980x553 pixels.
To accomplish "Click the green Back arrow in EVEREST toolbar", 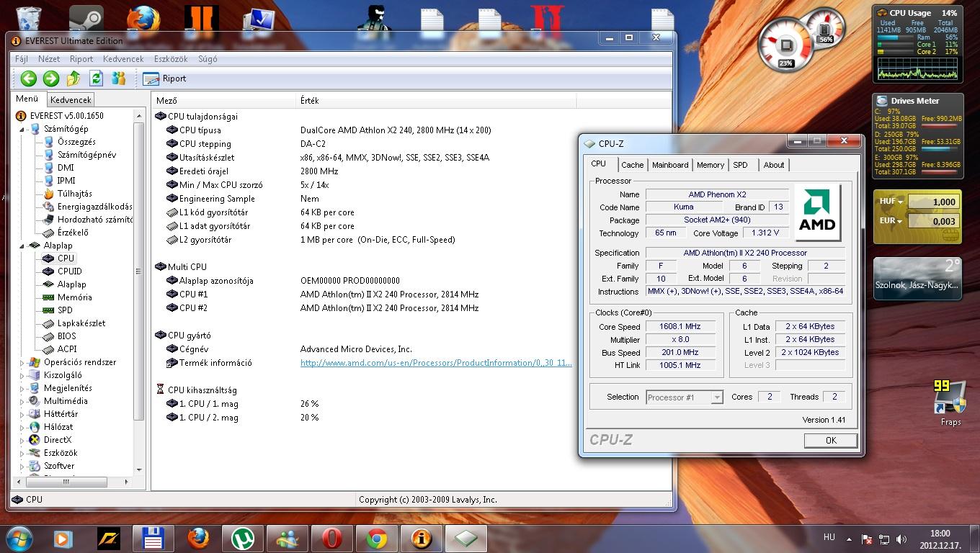I will click(28, 78).
